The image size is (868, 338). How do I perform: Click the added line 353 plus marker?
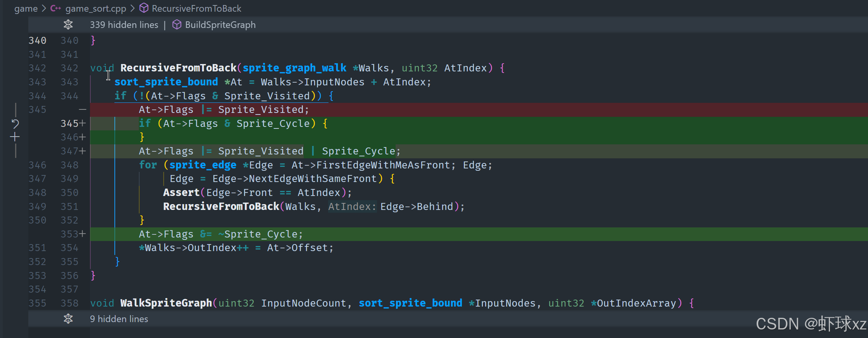[x=83, y=234]
